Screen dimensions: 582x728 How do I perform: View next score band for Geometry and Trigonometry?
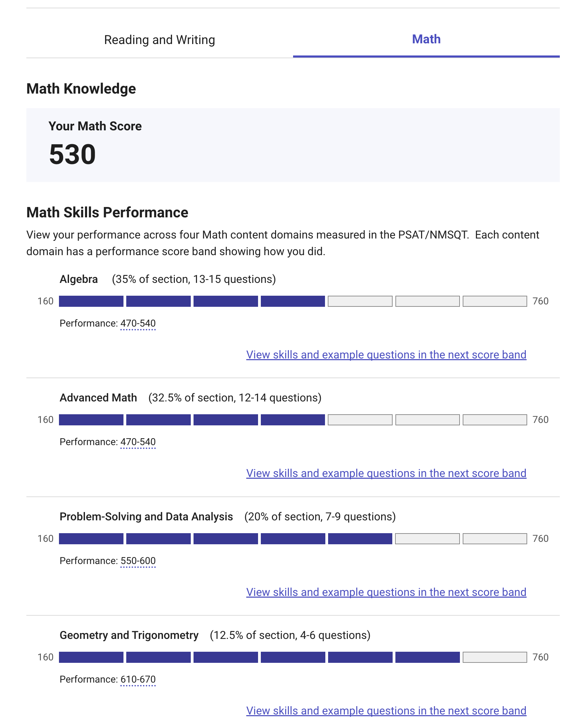pos(386,711)
